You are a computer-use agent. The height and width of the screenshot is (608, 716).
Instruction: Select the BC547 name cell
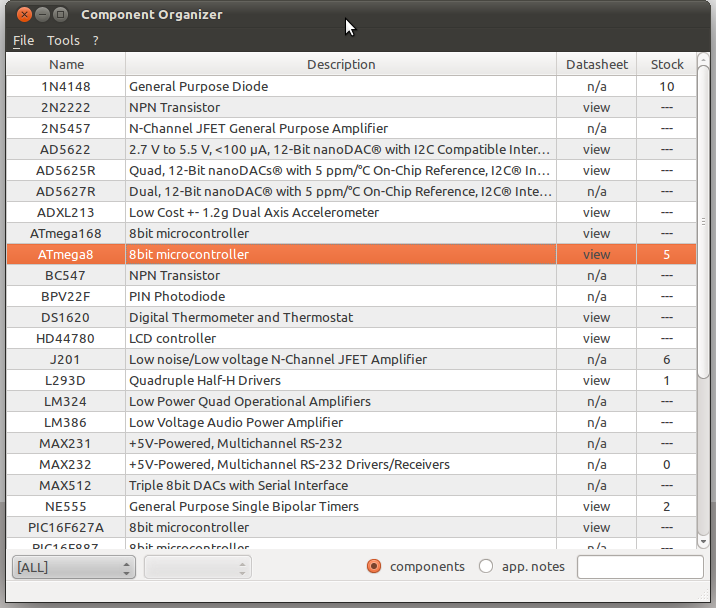coord(66,276)
